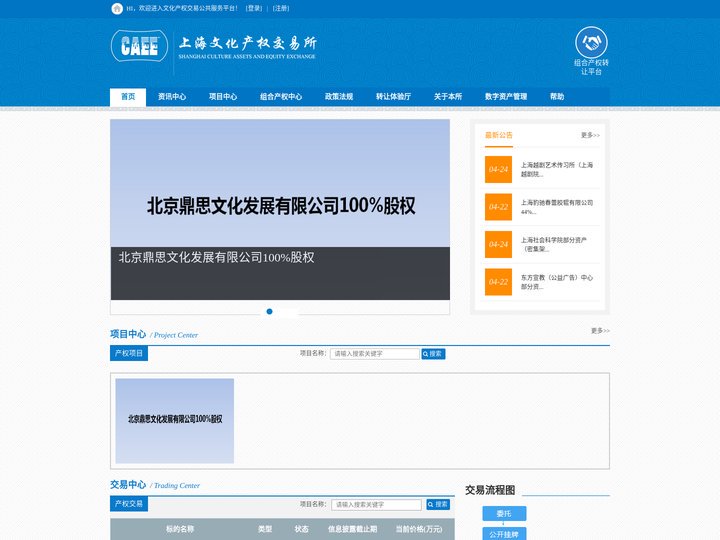Click the 04-24 date badge for 上海越剧

pos(498,169)
